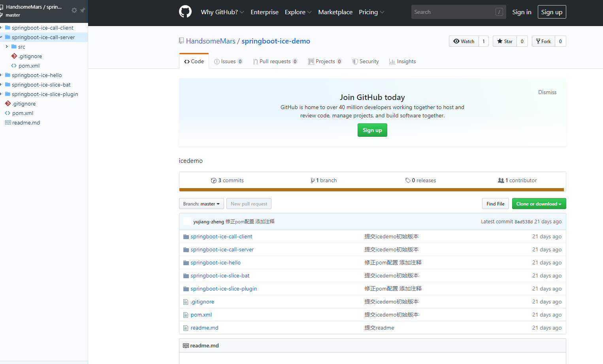
Task: Open the Why GitHub? dropdown menu
Action: [222, 12]
